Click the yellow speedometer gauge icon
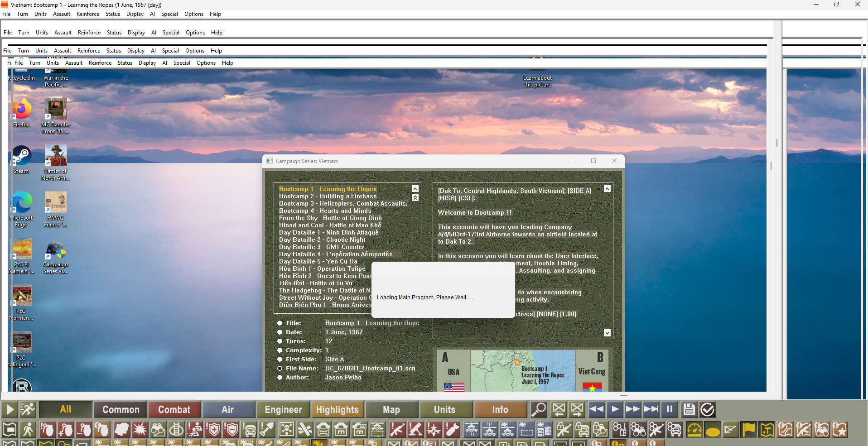Image resolution: width=868 pixels, height=446 pixels. [694, 429]
